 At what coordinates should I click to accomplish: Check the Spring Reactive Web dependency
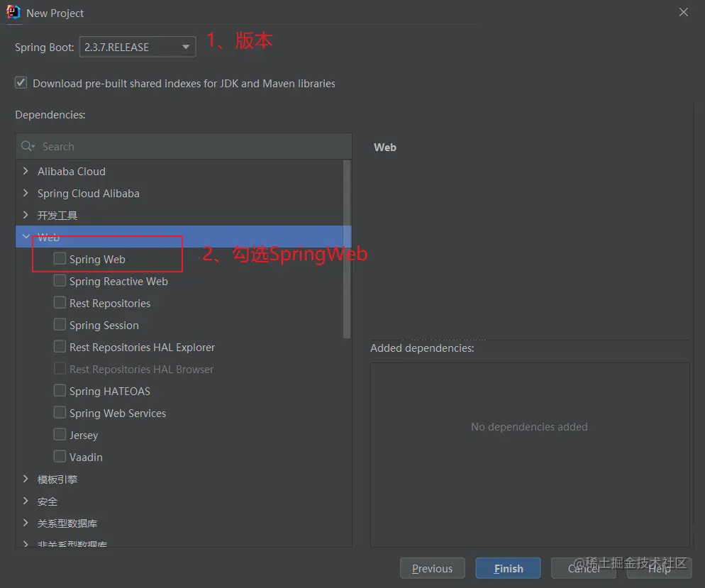[60, 280]
